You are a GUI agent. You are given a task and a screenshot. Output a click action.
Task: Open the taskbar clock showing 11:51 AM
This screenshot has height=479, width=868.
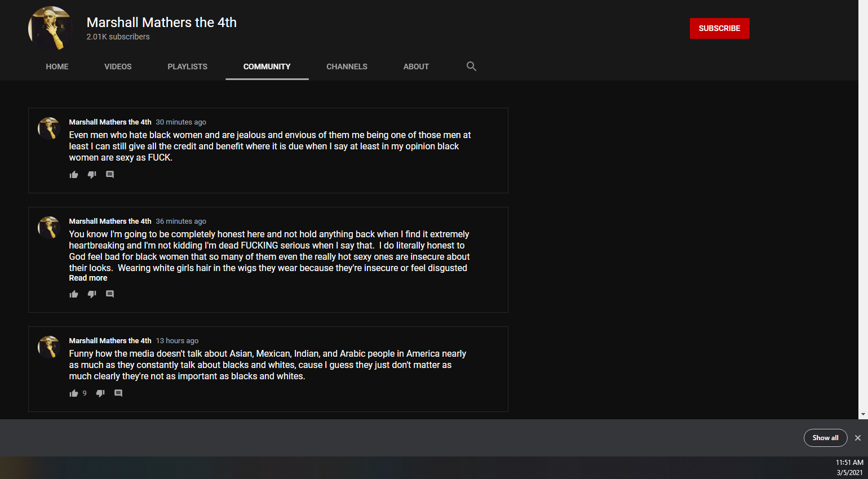(x=849, y=463)
